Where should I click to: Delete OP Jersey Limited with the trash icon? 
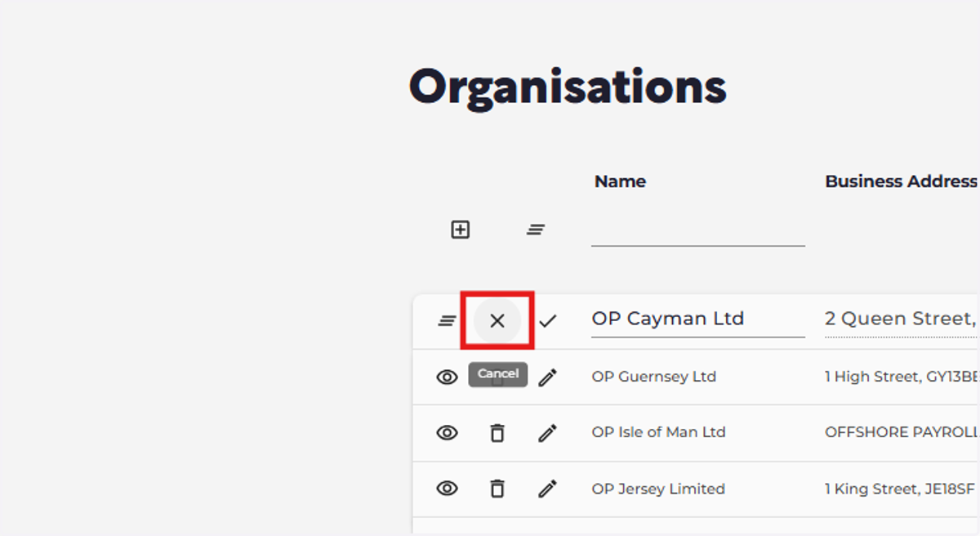pyautogui.click(x=497, y=489)
